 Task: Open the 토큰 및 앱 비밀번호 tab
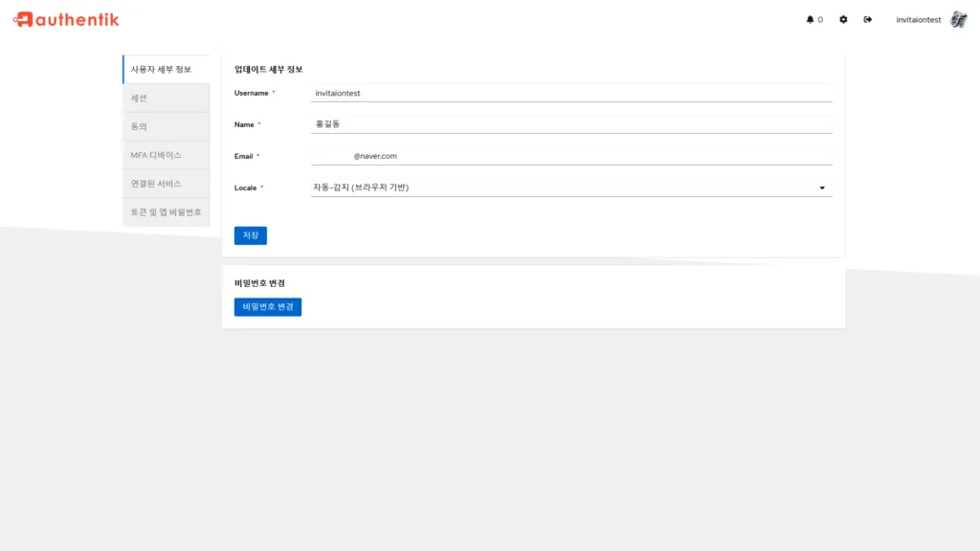pyautogui.click(x=166, y=211)
